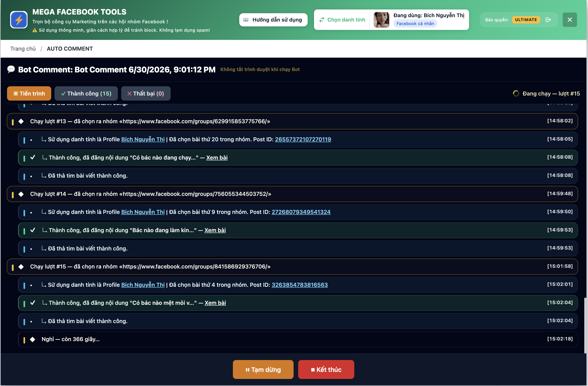Image resolution: width=588 pixels, height=386 pixels.
Task: Switch to Thất bại (0) tab
Action: pyautogui.click(x=146, y=94)
